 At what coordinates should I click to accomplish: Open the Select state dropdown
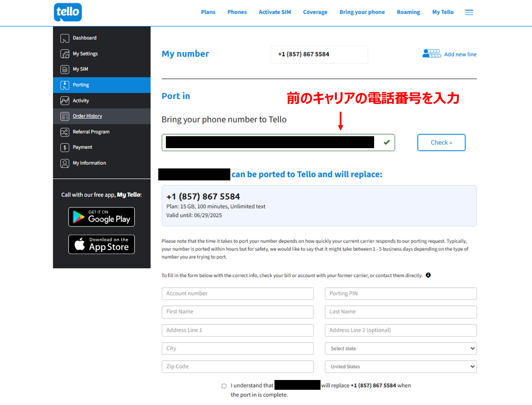pos(401,348)
